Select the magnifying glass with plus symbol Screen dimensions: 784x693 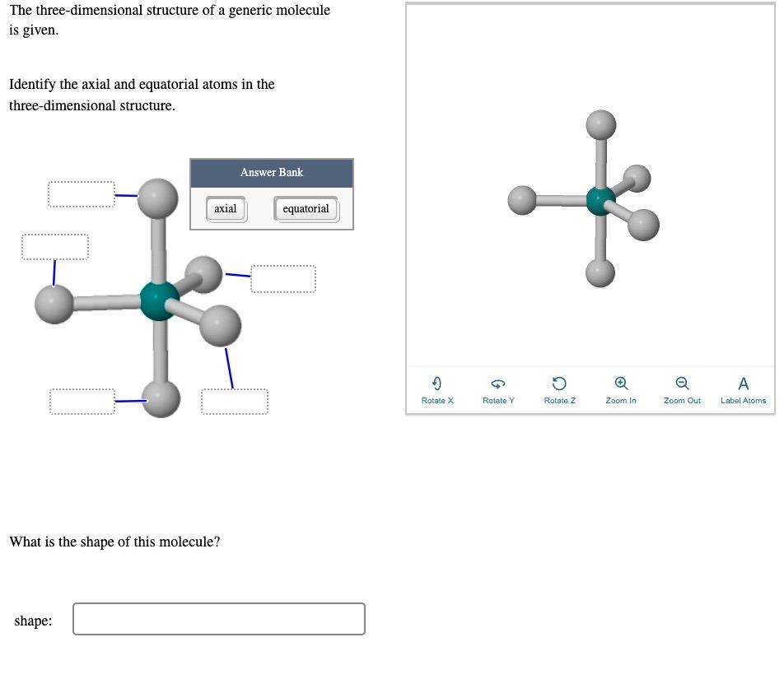[x=621, y=383]
